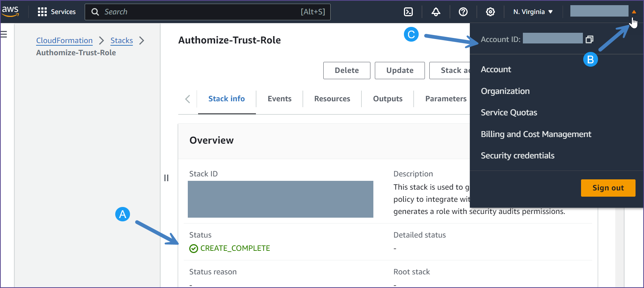This screenshot has width=644, height=288.
Task: Open Security credentials menu entry
Action: pos(518,155)
